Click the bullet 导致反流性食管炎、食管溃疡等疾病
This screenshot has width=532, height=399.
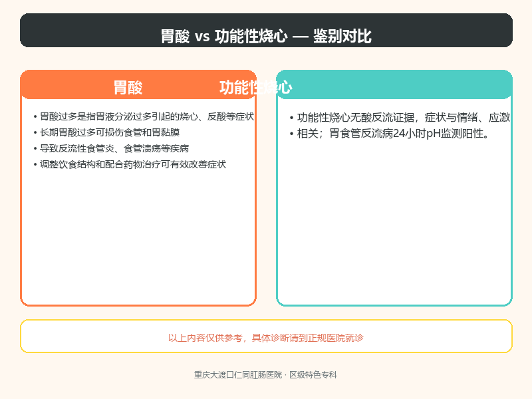coord(111,148)
